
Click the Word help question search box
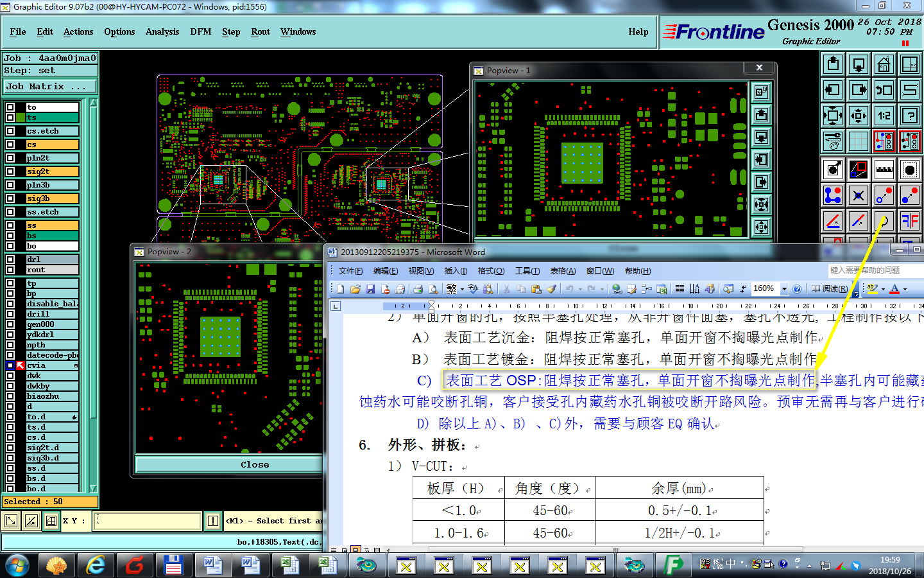875,270
